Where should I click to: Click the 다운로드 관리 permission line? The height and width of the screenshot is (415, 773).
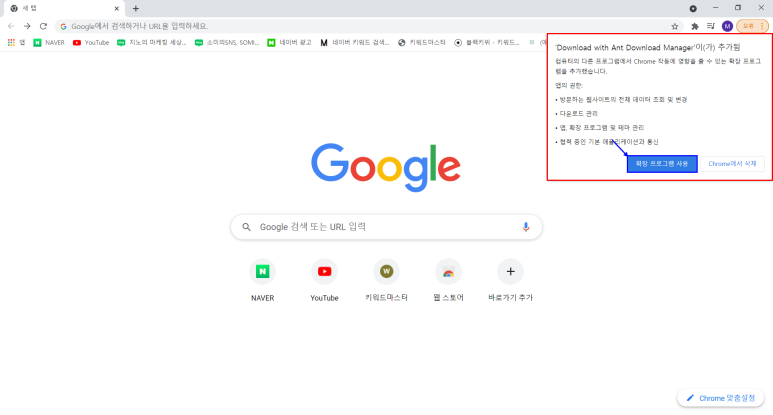577,114
